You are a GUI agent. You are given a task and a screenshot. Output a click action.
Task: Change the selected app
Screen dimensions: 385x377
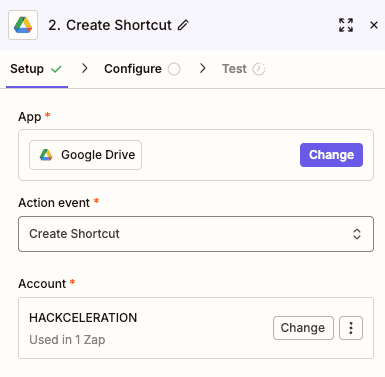click(331, 155)
